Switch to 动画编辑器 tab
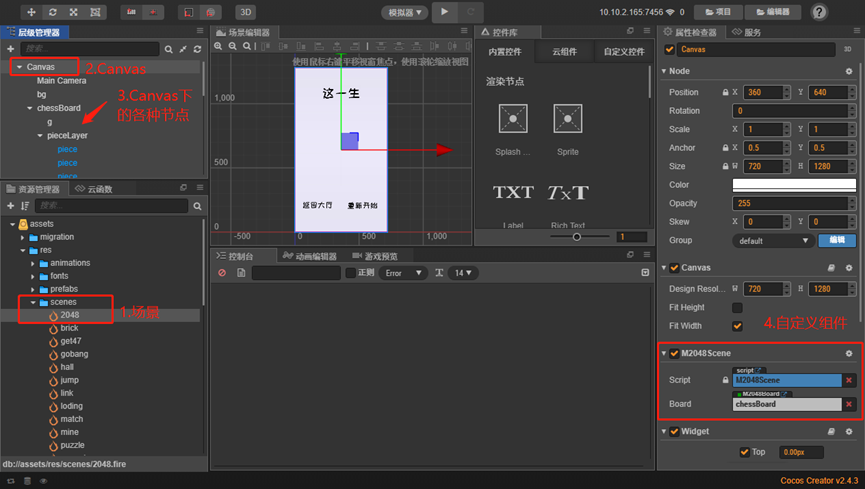Image resolution: width=865 pixels, height=489 pixels. [x=309, y=256]
